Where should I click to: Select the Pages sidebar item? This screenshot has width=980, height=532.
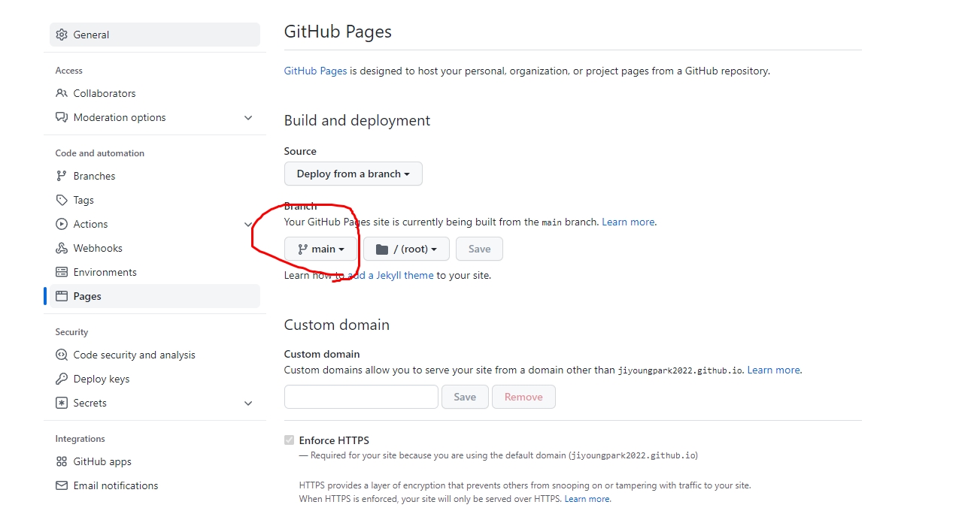click(x=155, y=296)
